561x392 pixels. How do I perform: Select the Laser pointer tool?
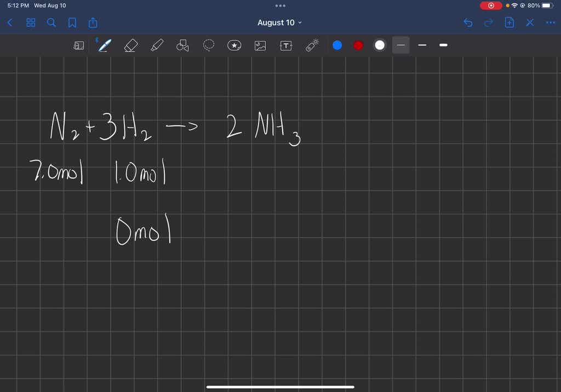click(x=312, y=45)
